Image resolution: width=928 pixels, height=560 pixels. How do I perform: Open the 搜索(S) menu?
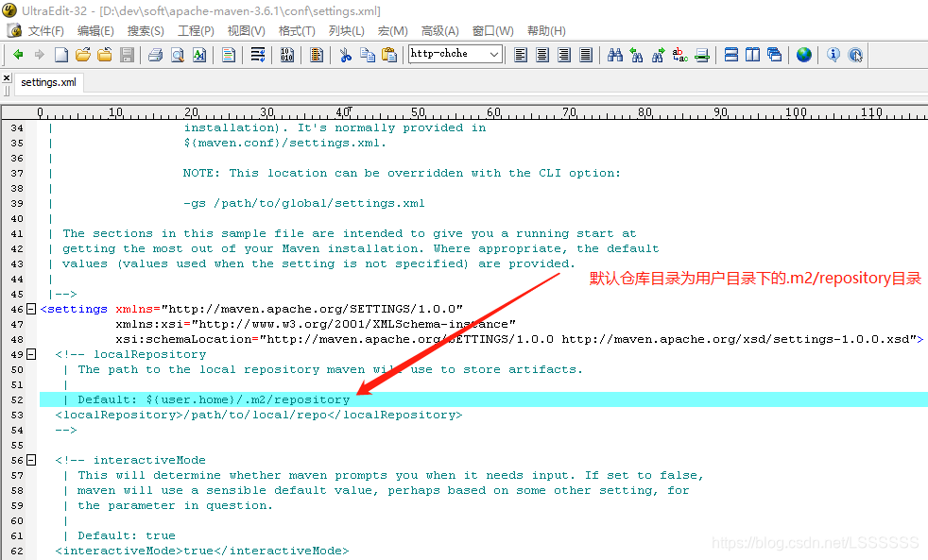click(x=146, y=31)
